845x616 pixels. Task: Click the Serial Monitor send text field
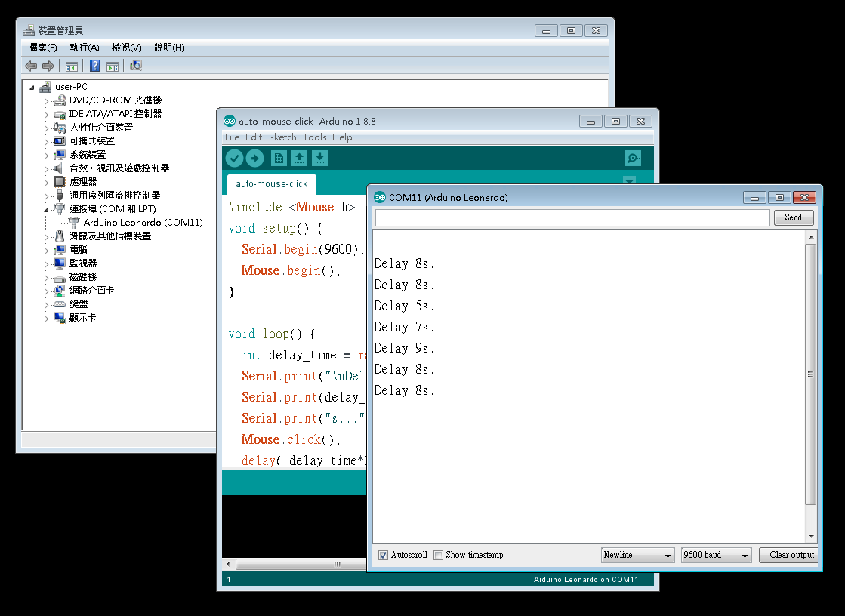pyautogui.click(x=572, y=217)
